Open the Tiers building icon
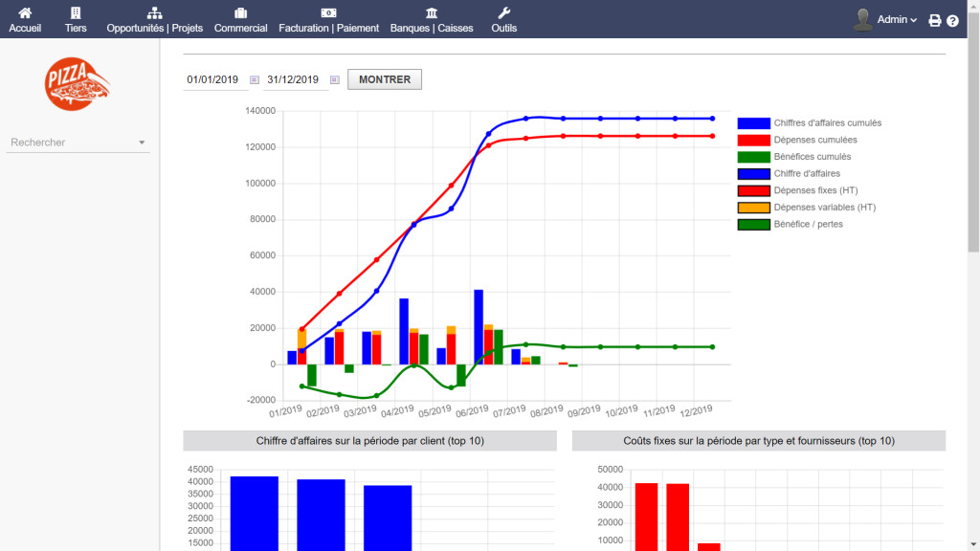The height and width of the screenshot is (551, 980). point(76,12)
